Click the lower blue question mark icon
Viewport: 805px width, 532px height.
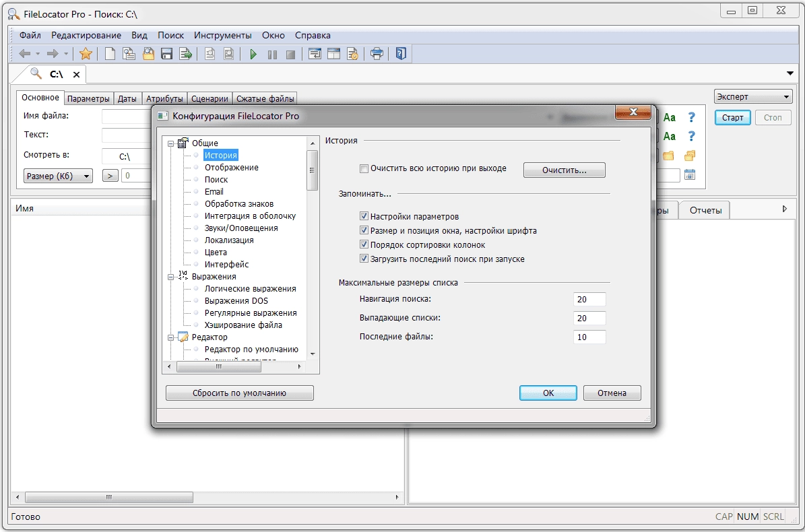coord(692,136)
